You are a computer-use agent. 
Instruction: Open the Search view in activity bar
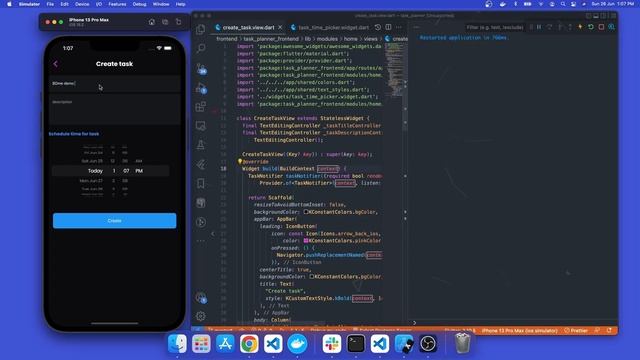200,48
